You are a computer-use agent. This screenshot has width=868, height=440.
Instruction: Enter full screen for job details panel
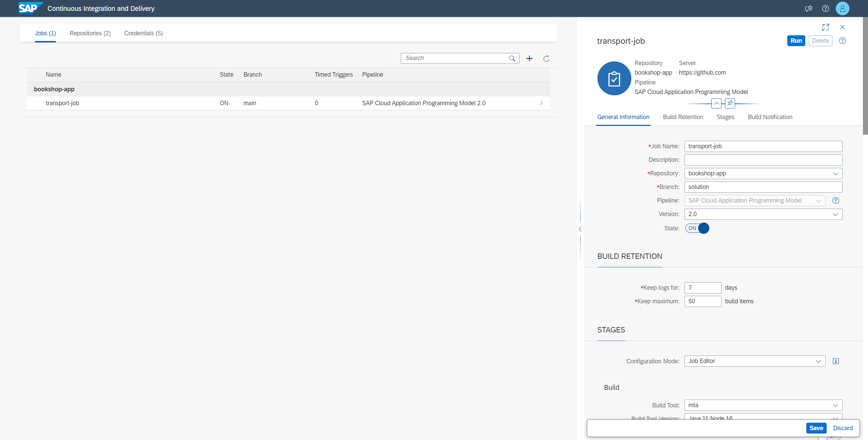tap(826, 27)
